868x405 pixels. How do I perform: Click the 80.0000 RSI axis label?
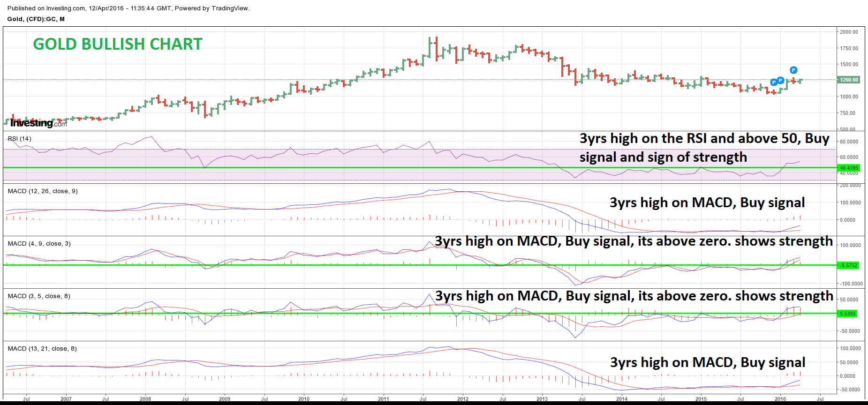tap(849, 142)
